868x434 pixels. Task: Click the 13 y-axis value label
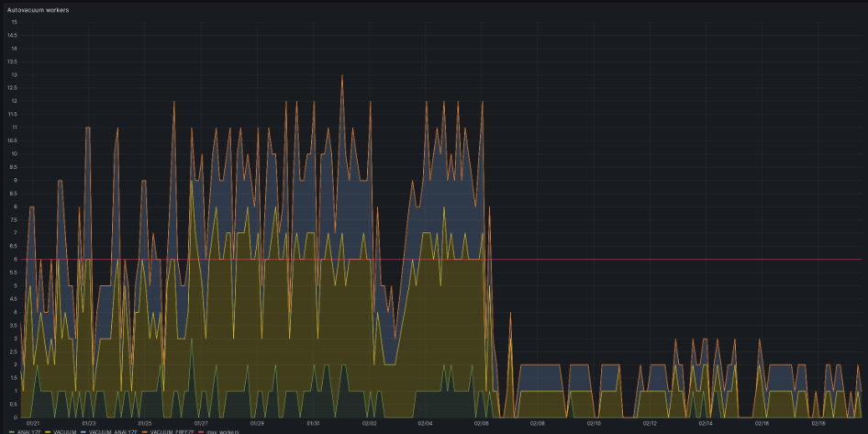click(x=15, y=74)
